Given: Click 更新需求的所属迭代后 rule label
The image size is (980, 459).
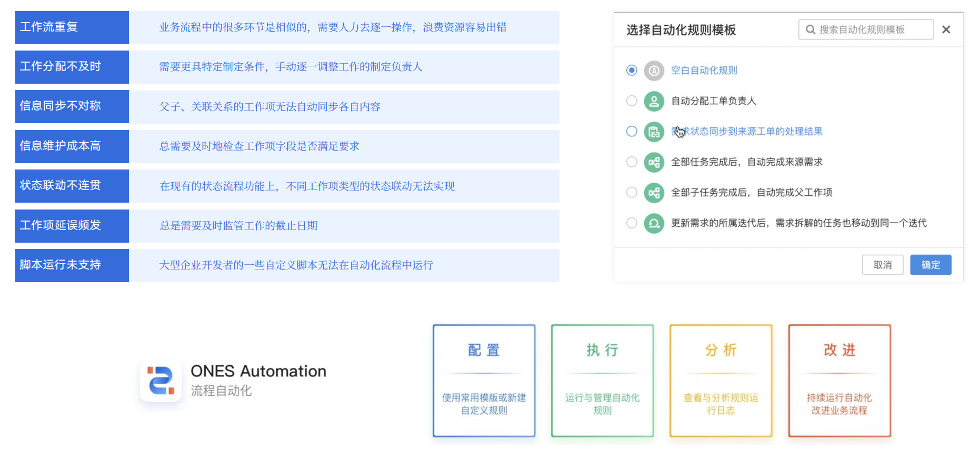Looking at the screenshot, I should (x=799, y=223).
